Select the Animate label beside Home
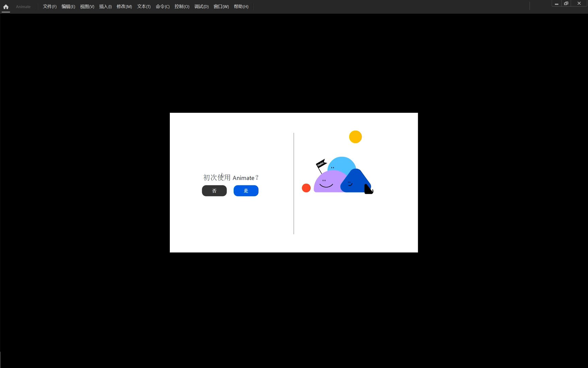 [x=23, y=6]
